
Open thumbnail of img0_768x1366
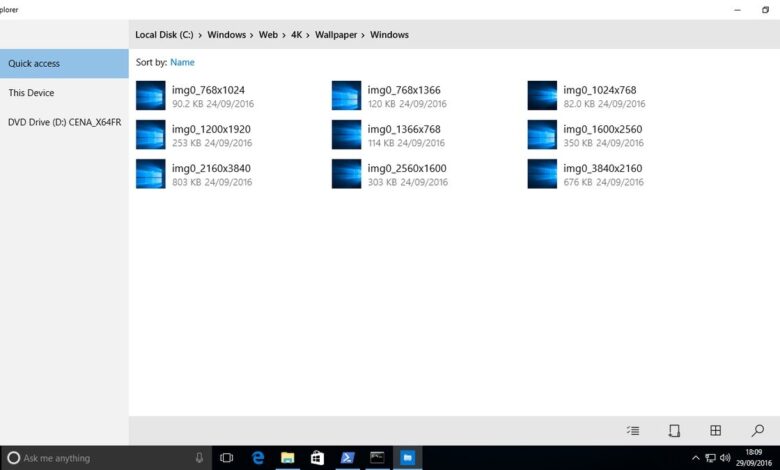point(346,95)
